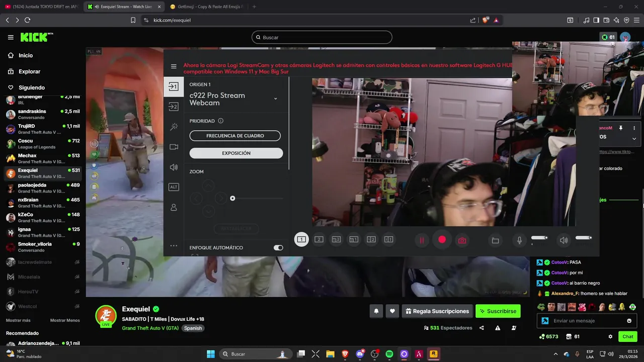Report stream via warning triangle icon
This screenshot has width=644, height=362.
click(498, 328)
